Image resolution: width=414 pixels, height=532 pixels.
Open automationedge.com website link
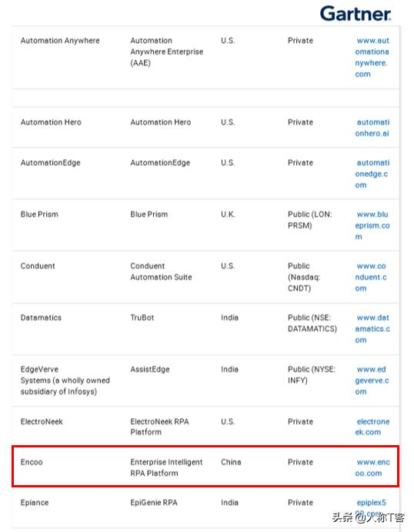(372, 174)
